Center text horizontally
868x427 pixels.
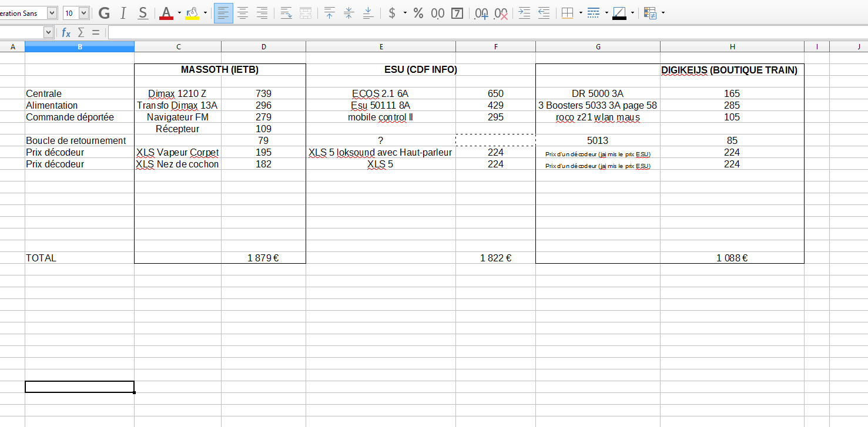coord(243,13)
